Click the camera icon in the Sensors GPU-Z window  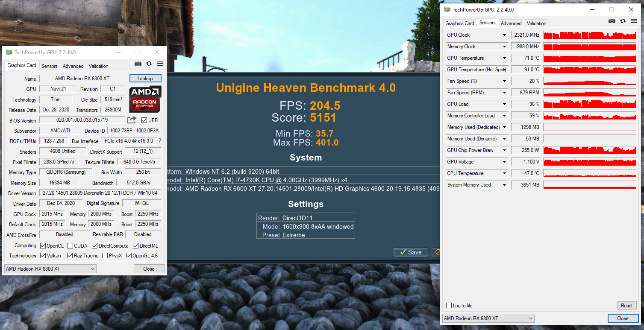612,21
